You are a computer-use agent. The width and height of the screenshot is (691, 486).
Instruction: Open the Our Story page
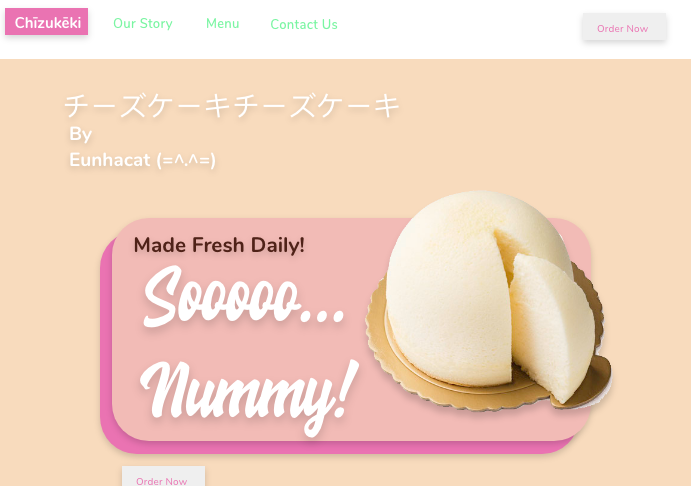(143, 23)
